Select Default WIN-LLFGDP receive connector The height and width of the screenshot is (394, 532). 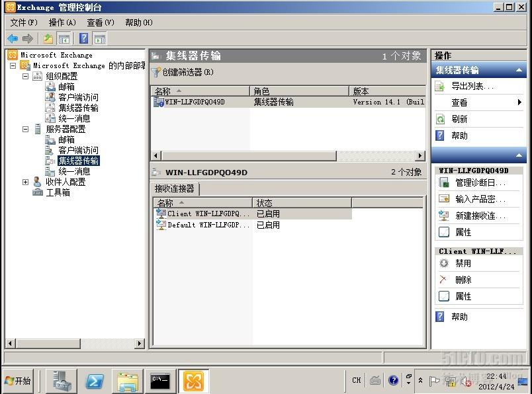(253, 225)
